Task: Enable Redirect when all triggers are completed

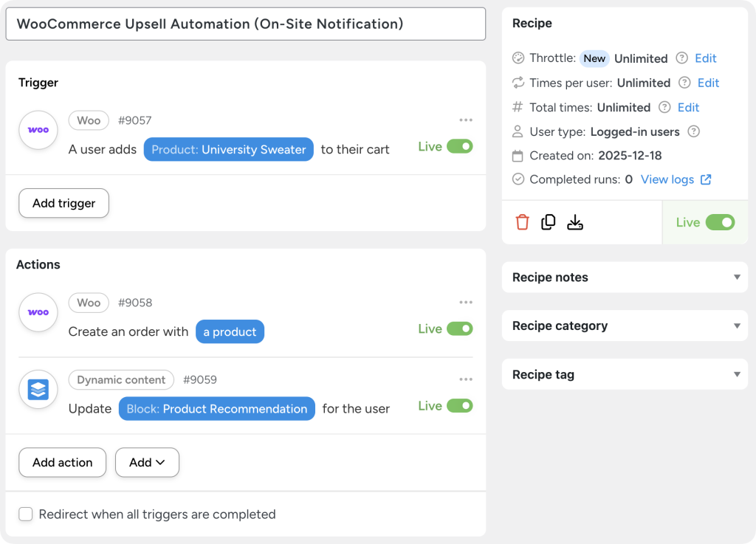Action: click(x=25, y=514)
